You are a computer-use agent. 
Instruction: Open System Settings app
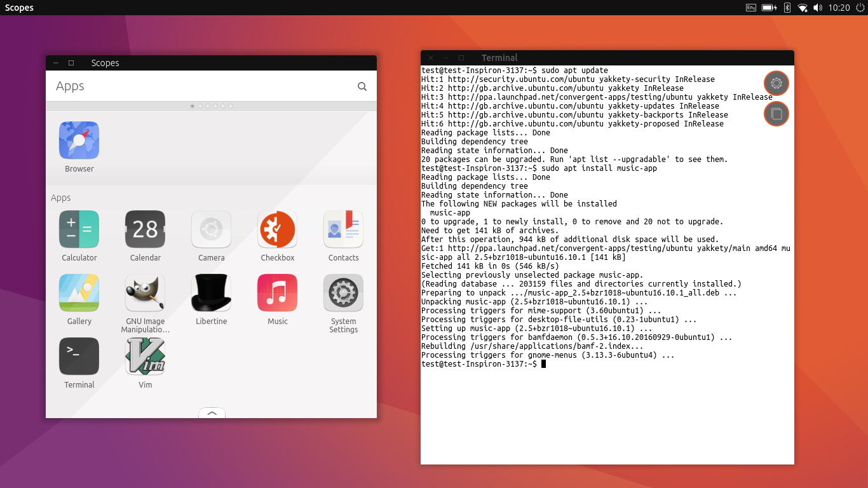click(x=343, y=293)
